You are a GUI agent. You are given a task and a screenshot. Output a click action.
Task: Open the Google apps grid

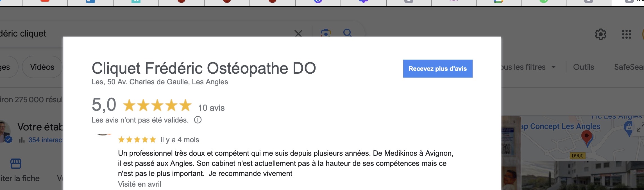tap(626, 35)
